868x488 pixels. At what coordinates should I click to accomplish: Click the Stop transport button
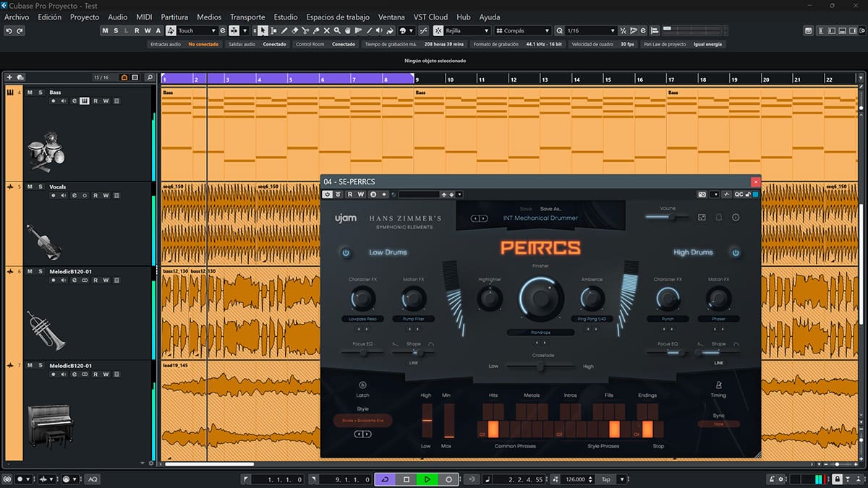tap(407, 479)
